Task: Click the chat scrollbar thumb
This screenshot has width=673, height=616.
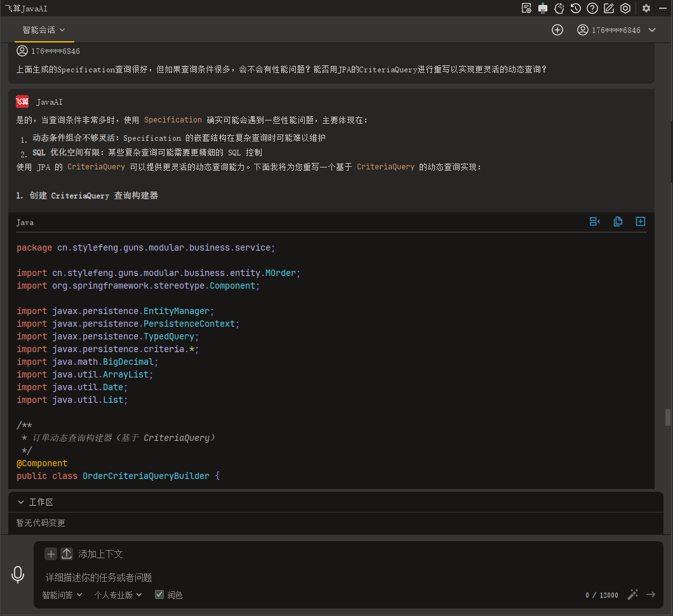Action: point(667,417)
